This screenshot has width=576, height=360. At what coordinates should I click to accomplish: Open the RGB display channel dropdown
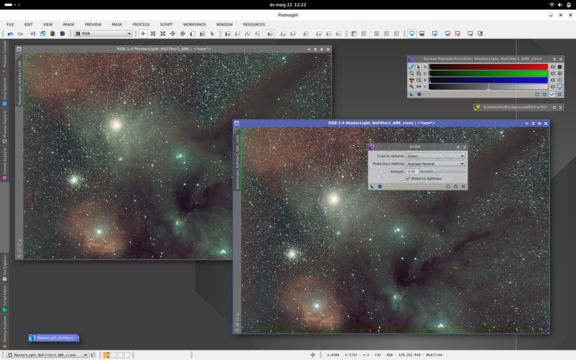pyautogui.click(x=103, y=34)
